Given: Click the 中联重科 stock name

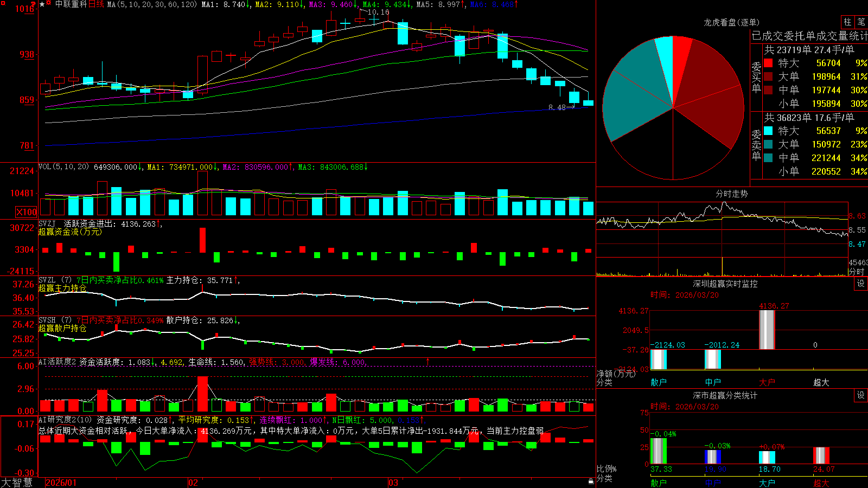Looking at the screenshot, I should pos(71,4).
